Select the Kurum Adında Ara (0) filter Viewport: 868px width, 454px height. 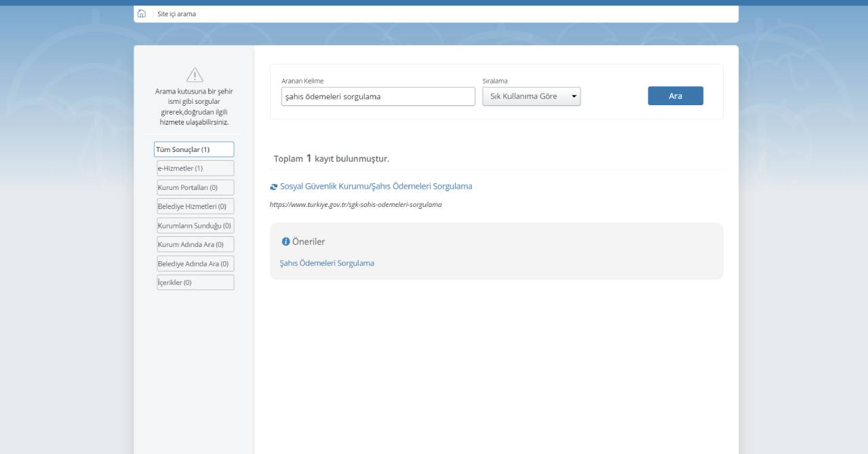tap(195, 244)
